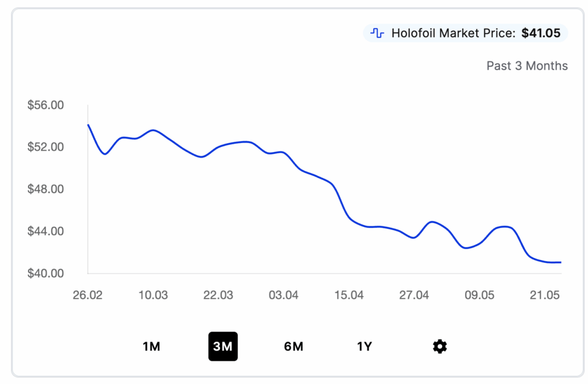Image resolution: width=588 pixels, height=384 pixels.
Task: Click the $48.00 price axis label
Action: click(45, 189)
